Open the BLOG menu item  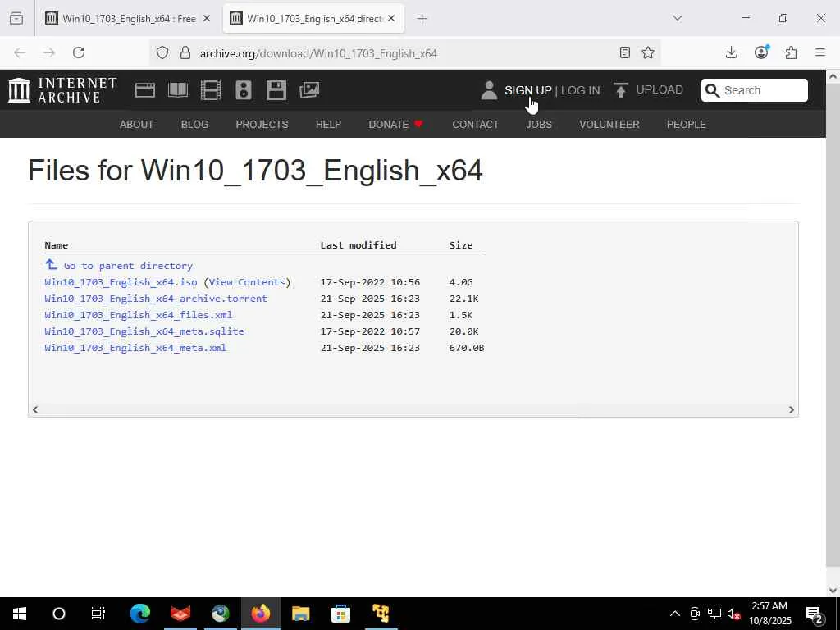(194, 125)
